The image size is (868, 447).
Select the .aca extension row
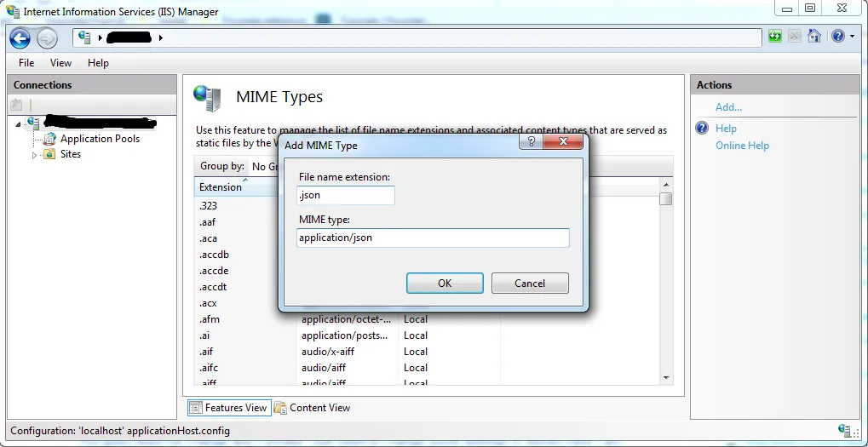[x=208, y=238]
